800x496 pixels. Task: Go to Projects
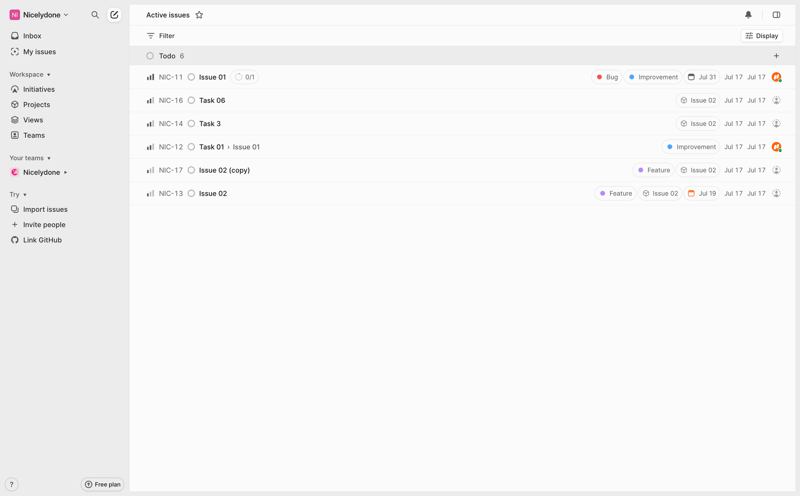click(36, 105)
